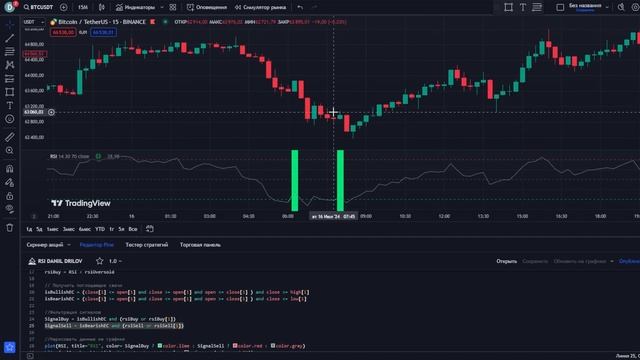Toggle stay in drawing mode
The width and height of the screenshot is (640, 360).
coord(10,182)
